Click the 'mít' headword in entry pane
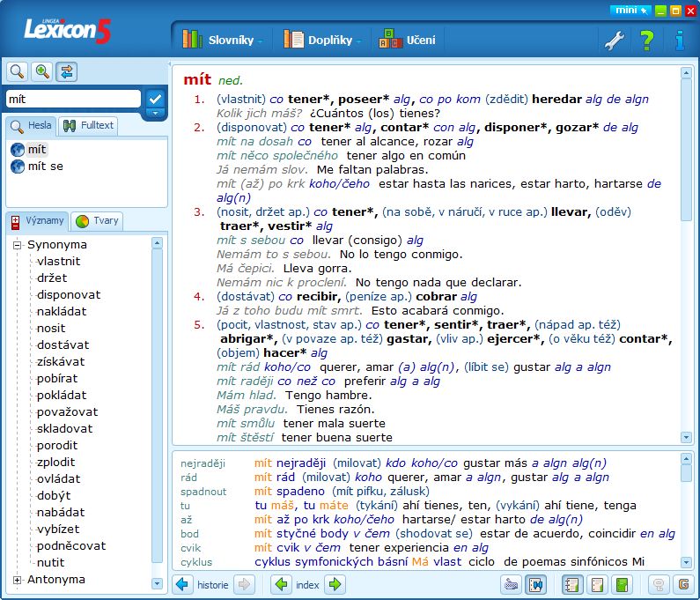 click(x=197, y=79)
